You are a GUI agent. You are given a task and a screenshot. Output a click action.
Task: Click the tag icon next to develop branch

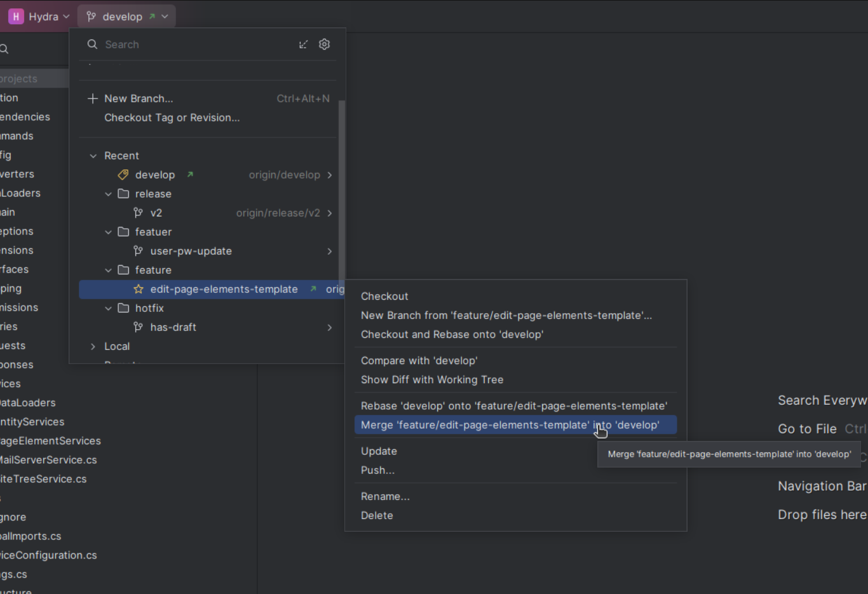(123, 175)
